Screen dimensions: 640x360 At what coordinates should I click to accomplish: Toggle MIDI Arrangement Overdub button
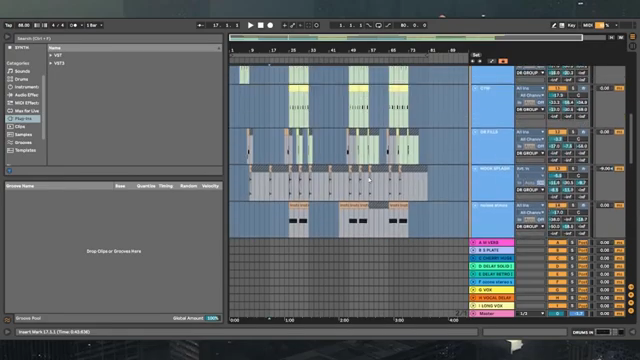click(x=284, y=25)
